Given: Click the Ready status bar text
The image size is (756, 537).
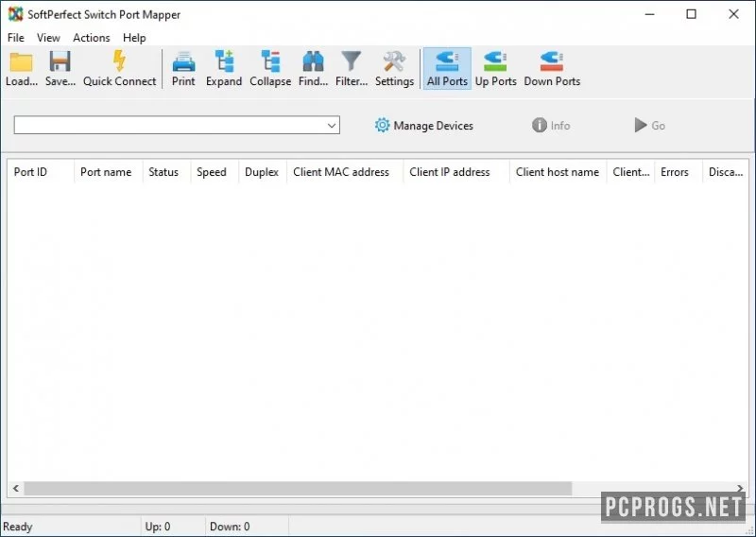Looking at the screenshot, I should point(17,527).
